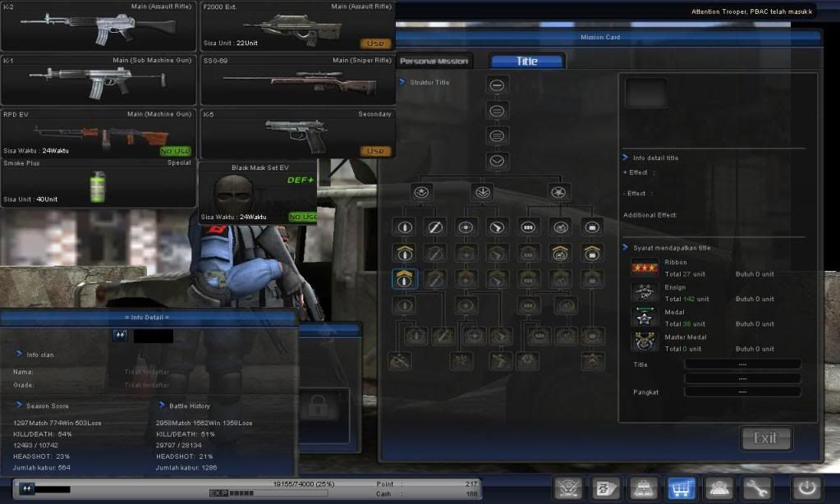
Task: Select the K-2 assault rifle card
Action: (x=99, y=26)
